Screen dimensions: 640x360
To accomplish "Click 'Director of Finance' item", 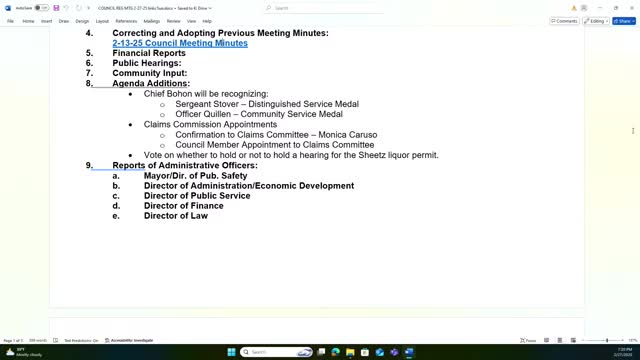I will [184, 206].
